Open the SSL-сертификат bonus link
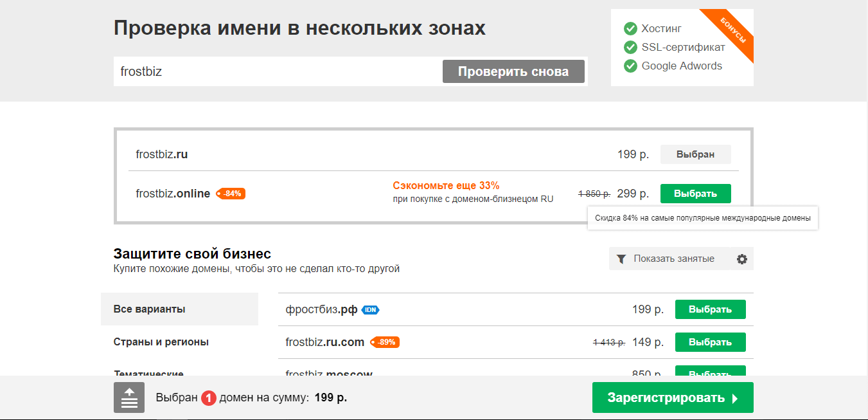868x420 pixels. pyautogui.click(x=683, y=47)
